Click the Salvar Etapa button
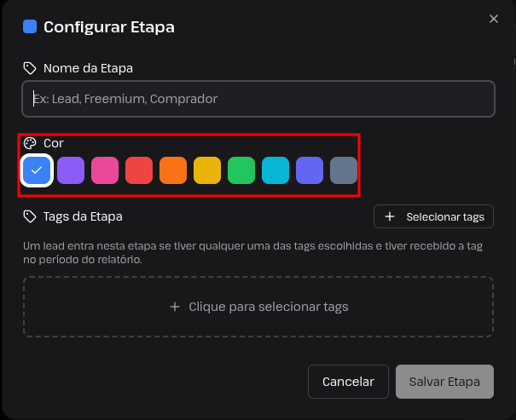This screenshot has width=516, height=420. 444,382
